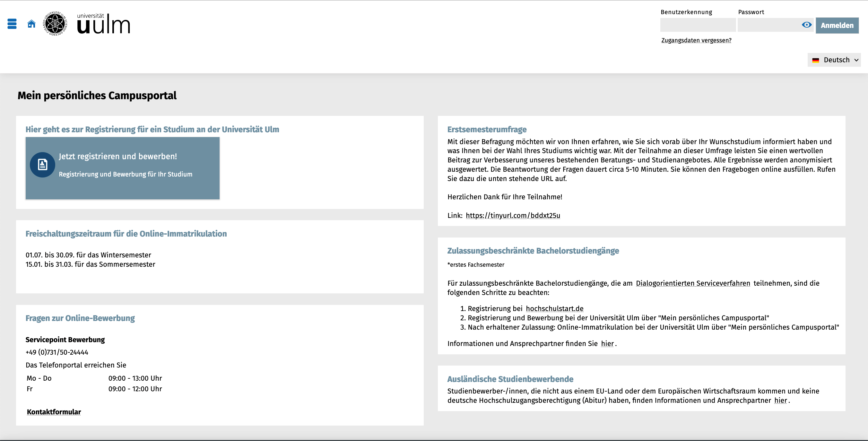This screenshot has height=441, width=868.
Task: Click Fr 09:00 - 12:00 Uhr row
Action: (94, 389)
